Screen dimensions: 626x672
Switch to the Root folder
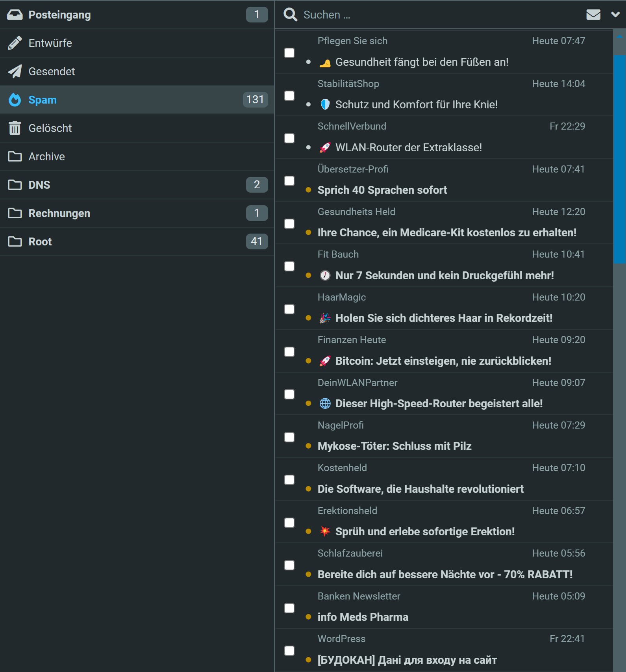pos(40,241)
